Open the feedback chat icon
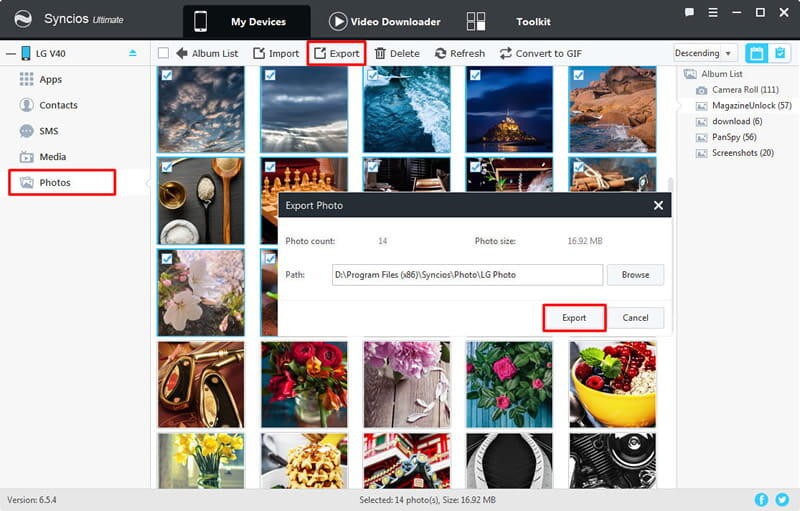Viewport: 800px width, 511px height. [x=689, y=12]
